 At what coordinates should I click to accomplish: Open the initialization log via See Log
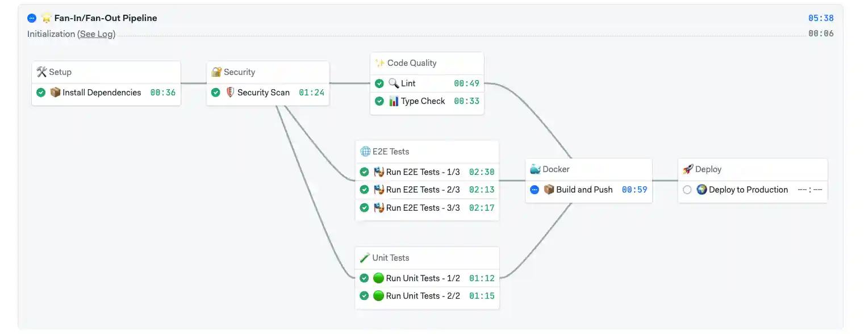(96, 34)
